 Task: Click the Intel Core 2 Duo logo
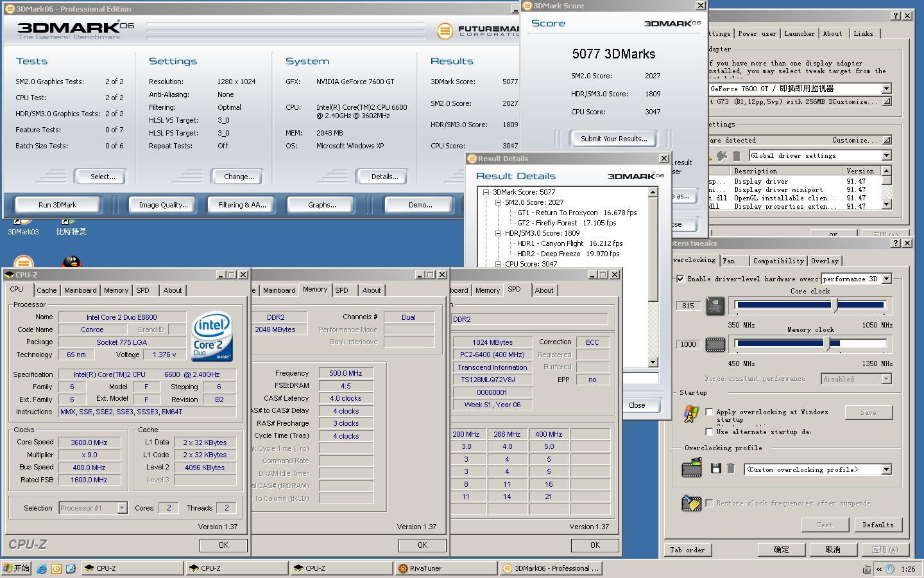pyautogui.click(x=212, y=336)
